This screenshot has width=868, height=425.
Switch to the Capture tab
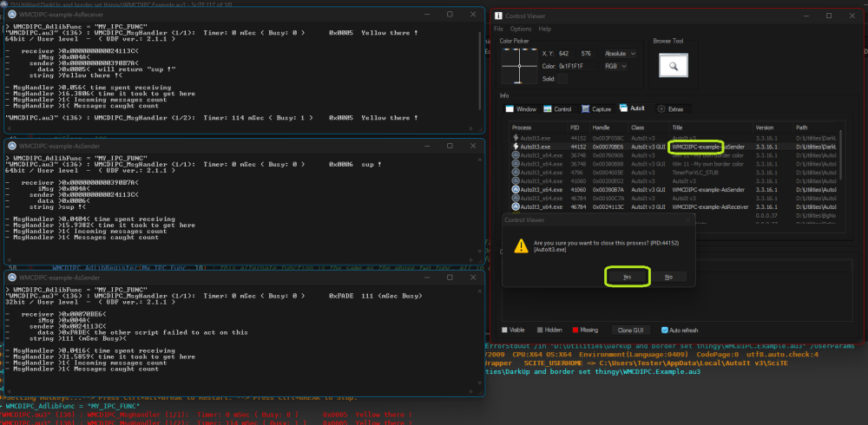(595, 109)
